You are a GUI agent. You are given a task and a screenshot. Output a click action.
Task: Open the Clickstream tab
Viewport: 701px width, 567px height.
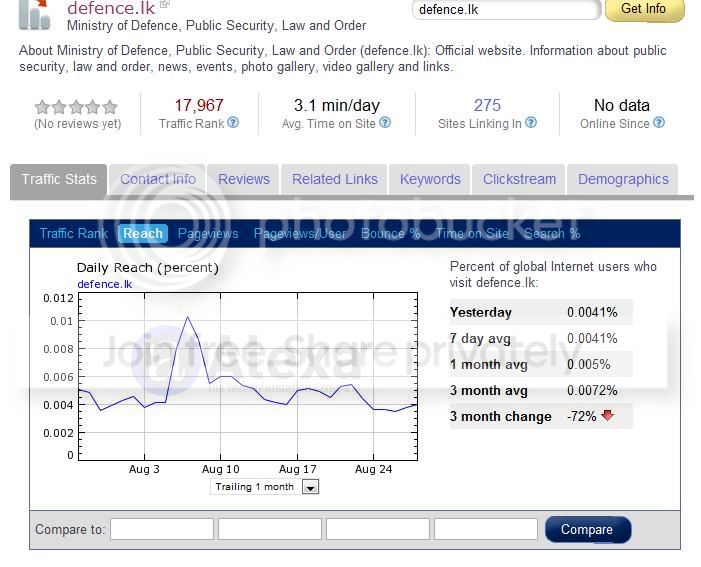(519, 179)
